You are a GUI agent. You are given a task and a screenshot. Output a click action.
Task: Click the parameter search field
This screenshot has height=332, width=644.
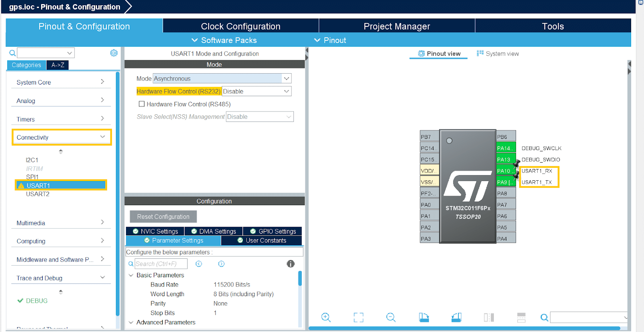tap(161, 264)
